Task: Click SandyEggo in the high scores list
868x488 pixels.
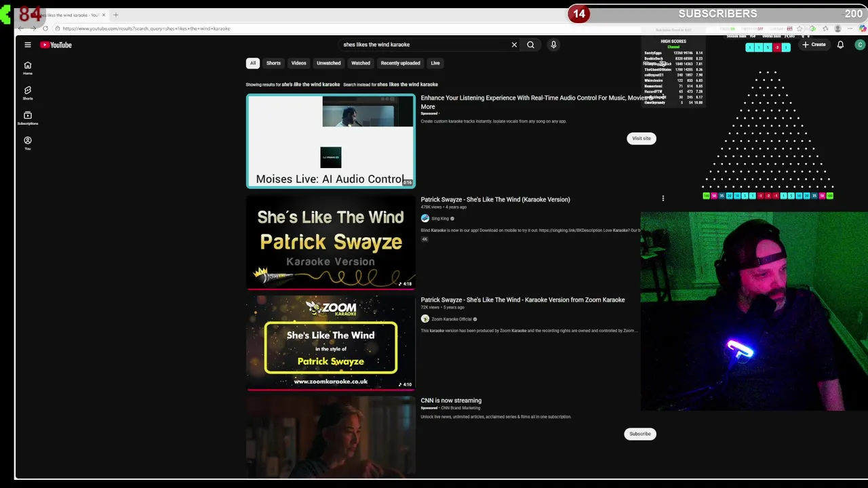Action: click(653, 53)
